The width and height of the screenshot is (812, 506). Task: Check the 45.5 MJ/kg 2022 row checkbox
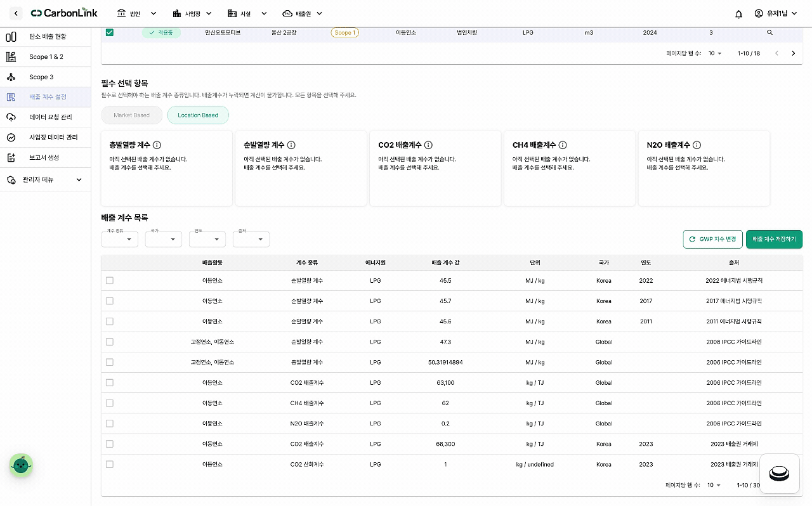(x=110, y=280)
